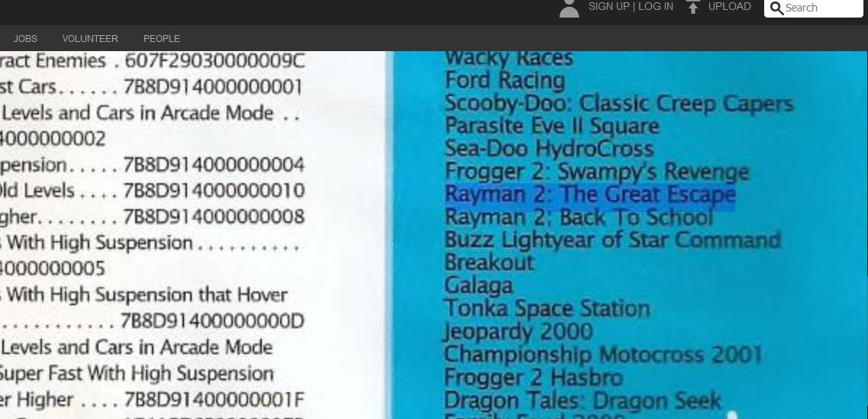This screenshot has width=868, height=419.
Task: Select 'Rayman 2: Back To School' line
Action: click(579, 218)
